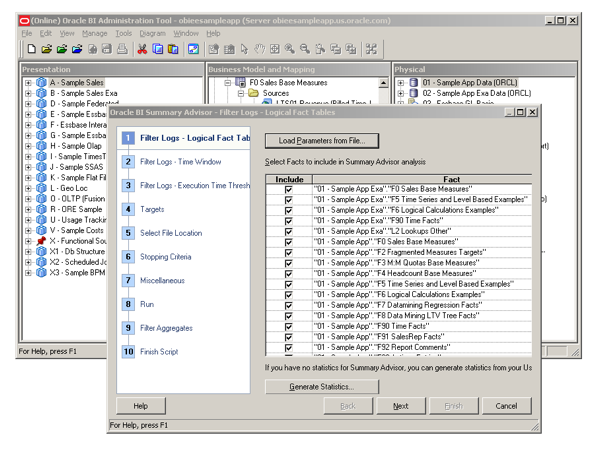Select the hand pan tool in toolbar
Viewport: 600px width, 449px height.
[x=260, y=49]
